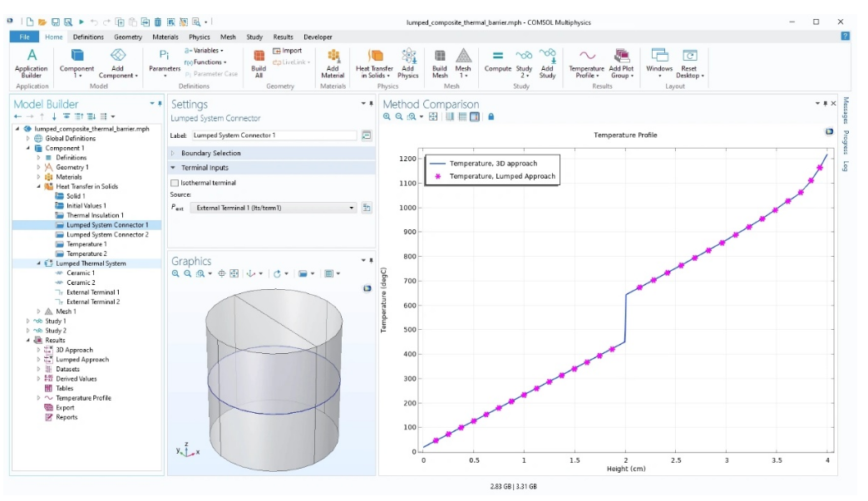Click the 'Temperature, Lumped Approach' legend entry
Screen dimensions: 868x501
[502, 176]
